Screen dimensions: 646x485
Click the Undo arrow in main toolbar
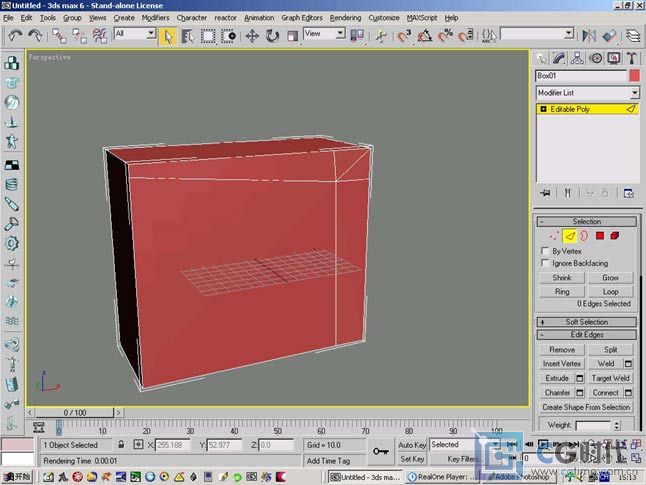[x=15, y=35]
